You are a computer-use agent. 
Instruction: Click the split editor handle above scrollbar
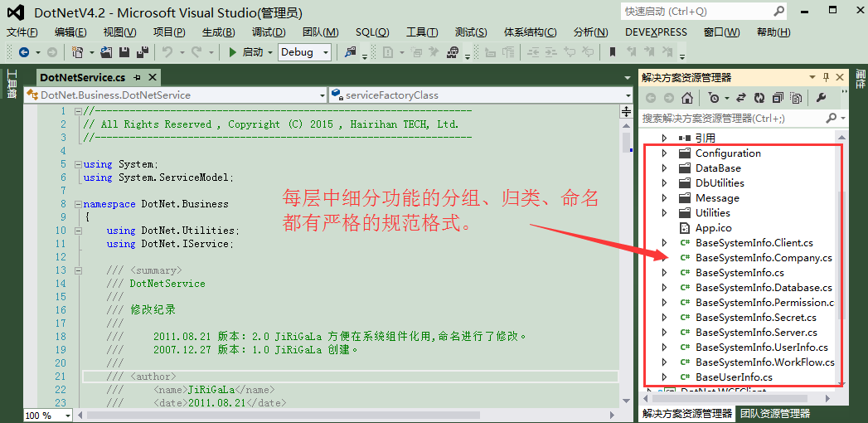626,111
